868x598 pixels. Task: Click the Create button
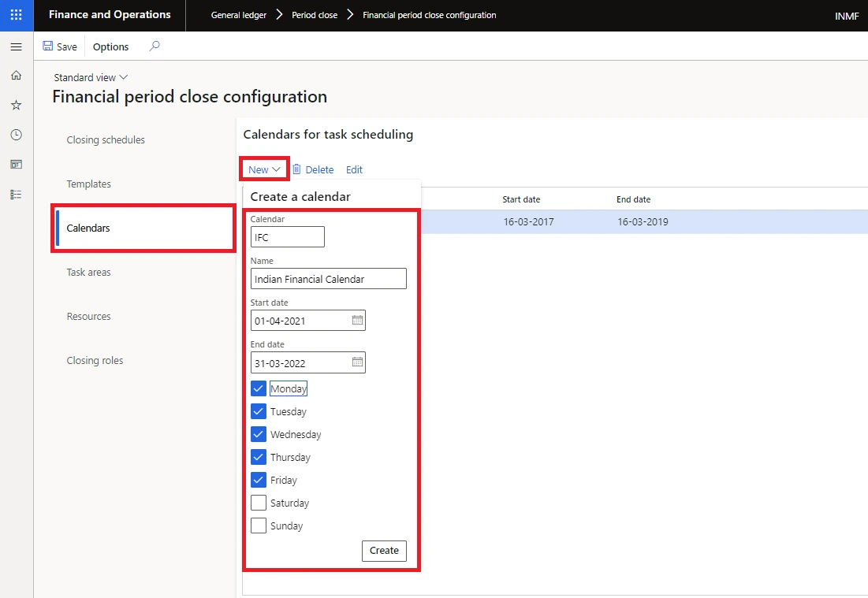click(x=384, y=551)
